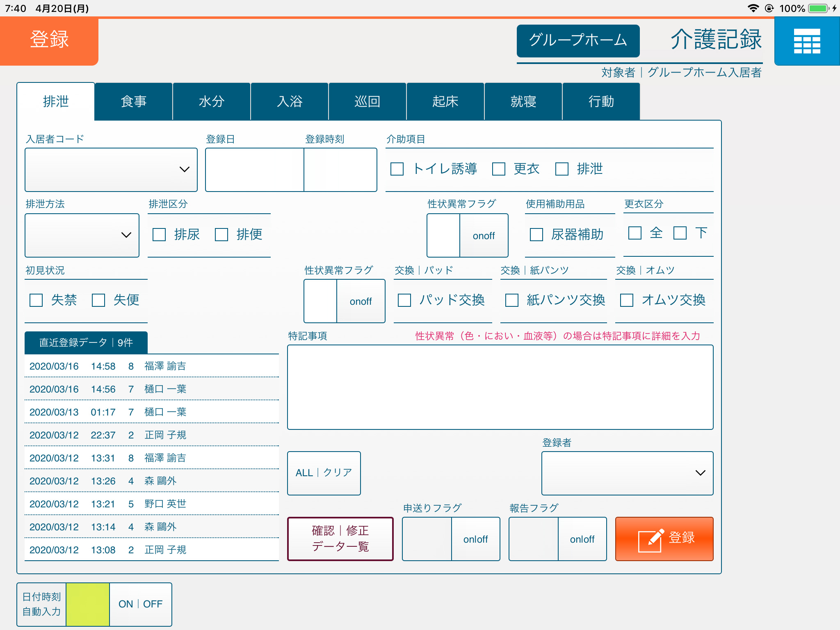The width and height of the screenshot is (840, 630).
Task: Check the 排泄 checkbox under 介助項目
Action: (562, 169)
